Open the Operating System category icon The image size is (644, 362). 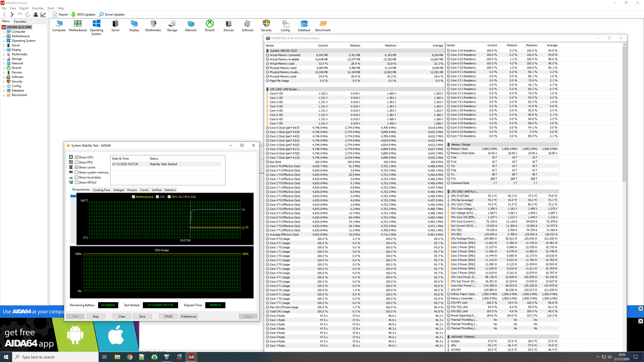pos(97,27)
